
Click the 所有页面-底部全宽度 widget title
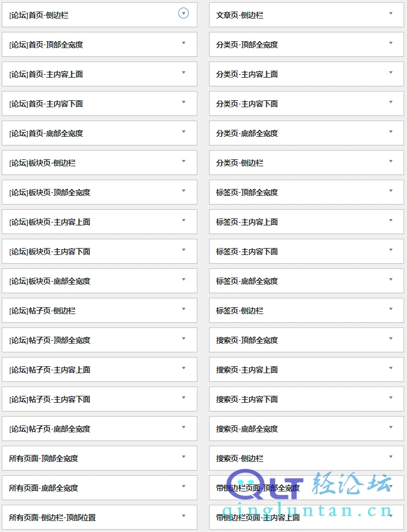click(x=44, y=488)
